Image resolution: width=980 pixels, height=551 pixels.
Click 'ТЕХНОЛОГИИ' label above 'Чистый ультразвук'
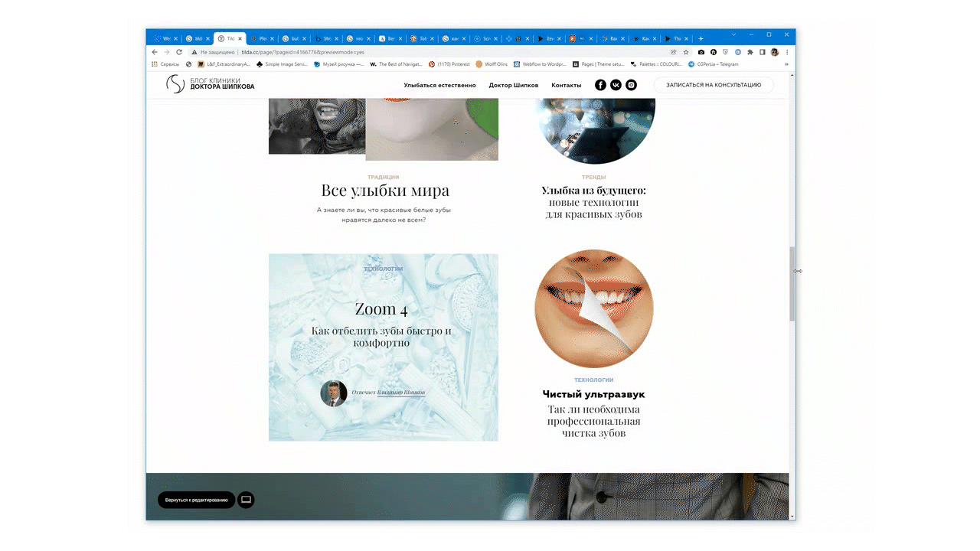[593, 380]
